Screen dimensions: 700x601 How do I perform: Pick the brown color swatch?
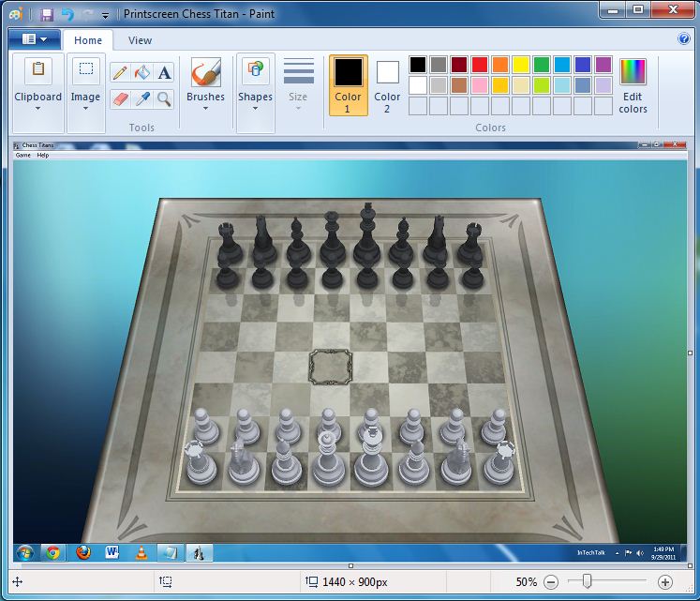point(459,85)
